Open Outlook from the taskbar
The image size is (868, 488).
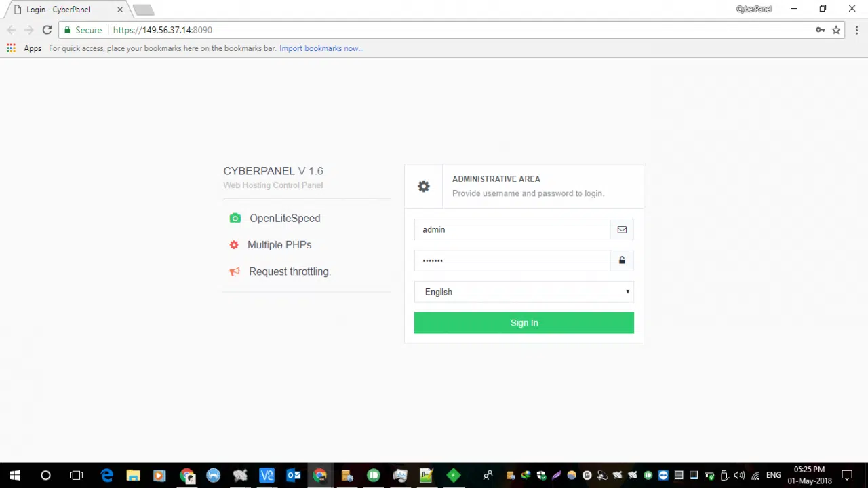point(294,476)
